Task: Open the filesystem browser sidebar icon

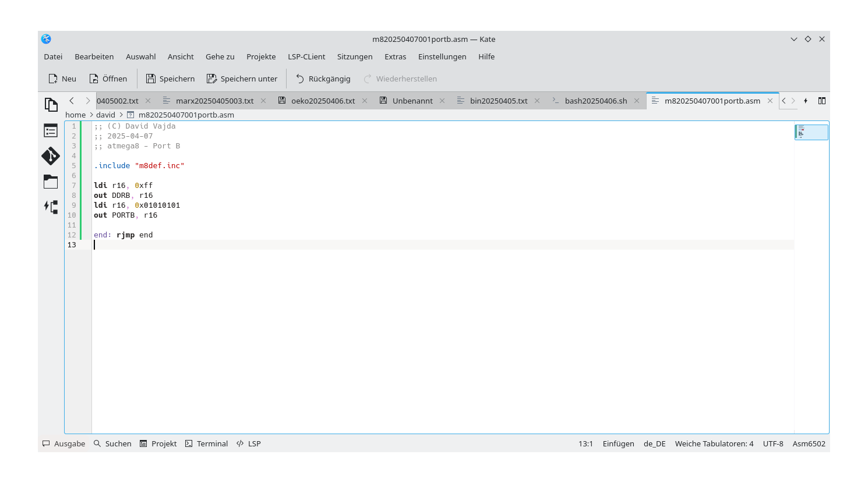Action: click(x=51, y=181)
